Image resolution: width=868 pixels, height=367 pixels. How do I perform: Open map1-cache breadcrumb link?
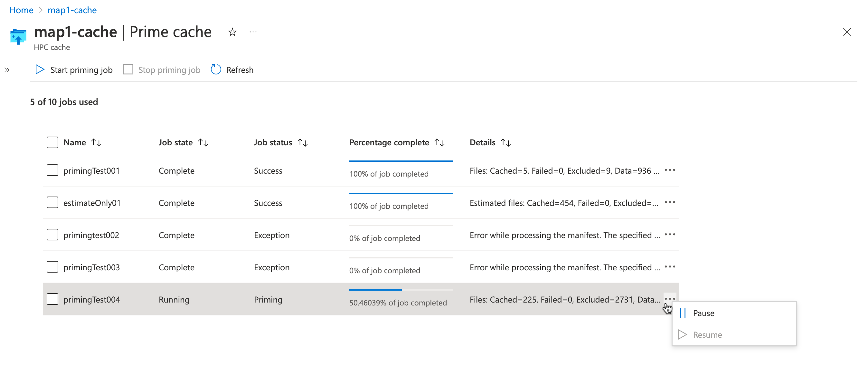(72, 10)
